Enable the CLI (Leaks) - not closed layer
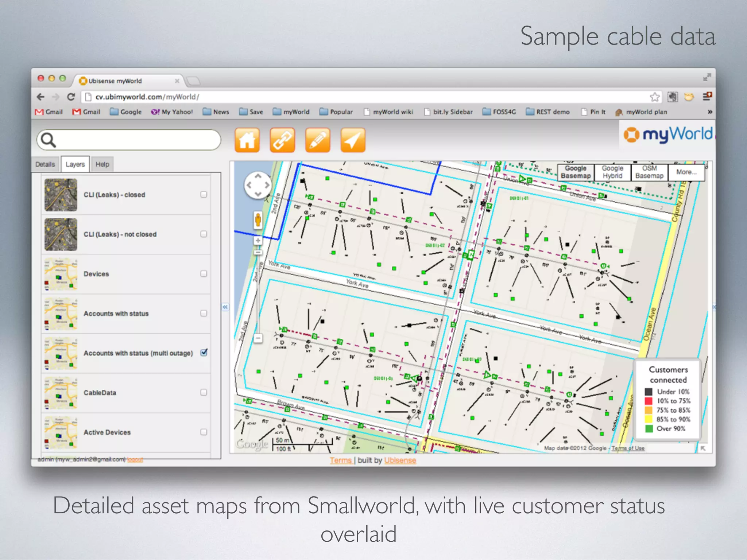The height and width of the screenshot is (560, 747). pos(204,234)
